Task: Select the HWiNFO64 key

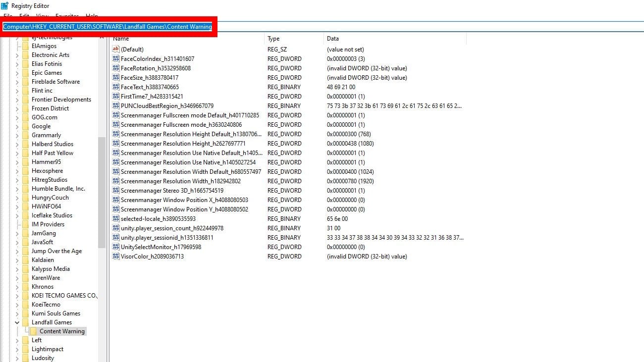Action: point(46,207)
